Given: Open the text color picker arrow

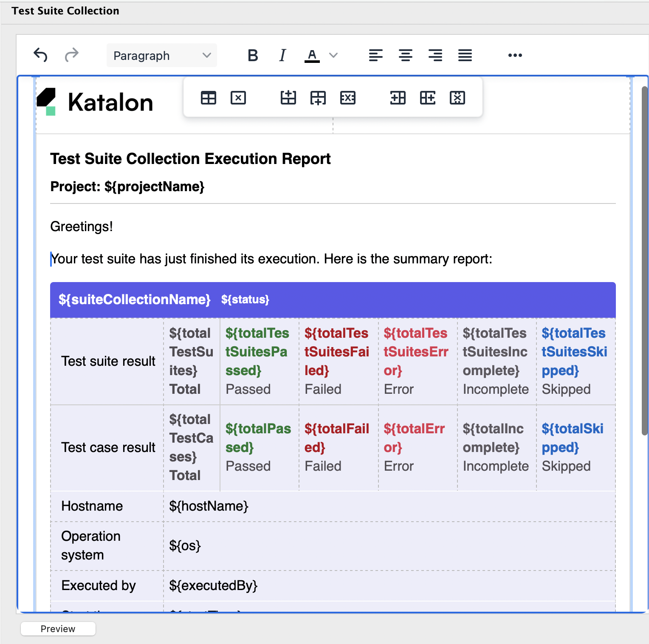Looking at the screenshot, I should click(x=333, y=55).
